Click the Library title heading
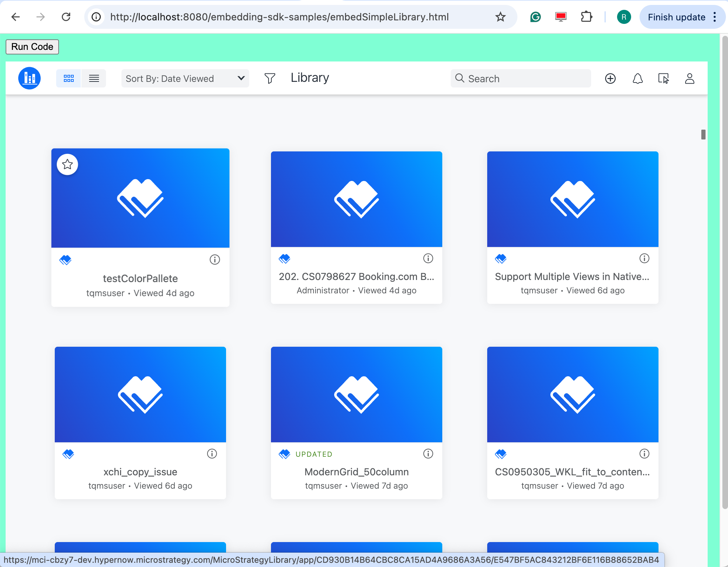The height and width of the screenshot is (567, 728). 309,78
